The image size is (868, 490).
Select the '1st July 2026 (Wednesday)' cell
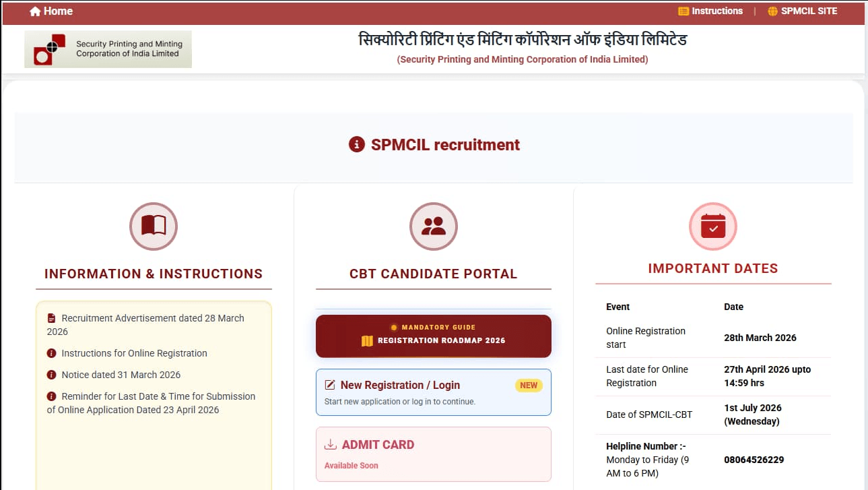[x=753, y=415]
